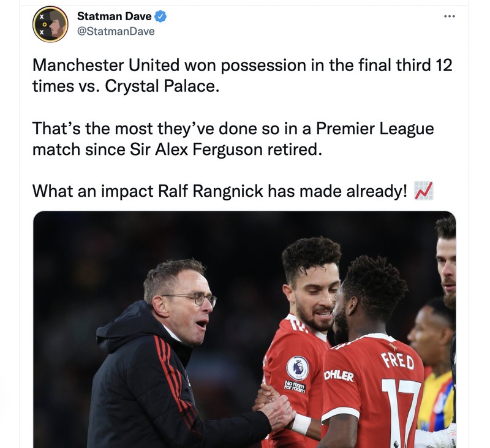The width and height of the screenshot is (490, 448).
Task: Select the Manchester United possession paragraph
Action: [242, 75]
